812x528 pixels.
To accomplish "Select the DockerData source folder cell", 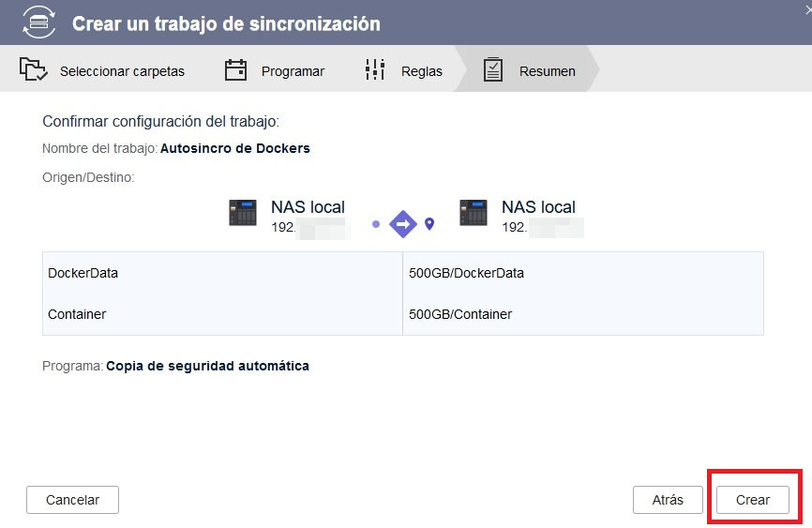I will 222,273.
